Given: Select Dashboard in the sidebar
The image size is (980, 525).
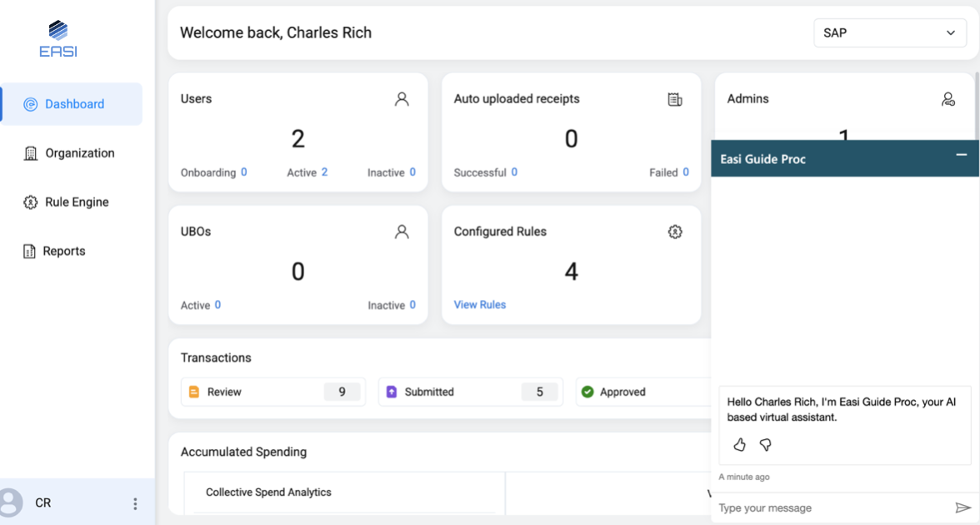Looking at the screenshot, I should pyautogui.click(x=74, y=104).
